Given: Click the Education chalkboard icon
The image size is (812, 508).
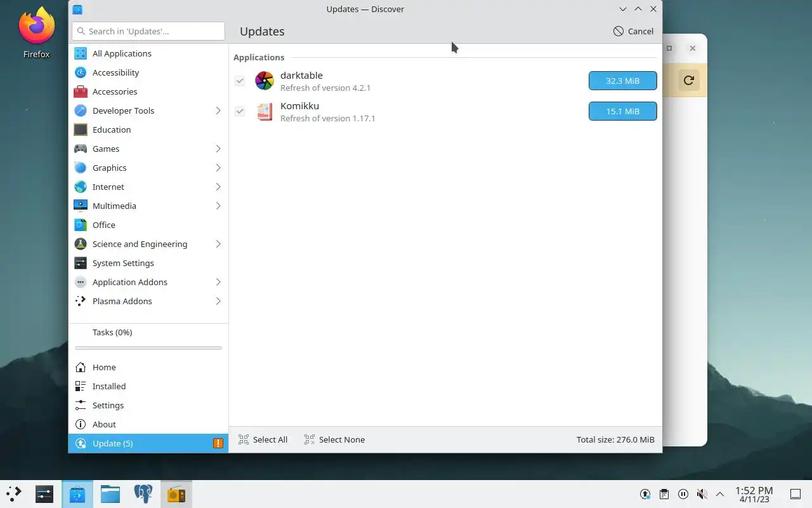Looking at the screenshot, I should point(81,130).
